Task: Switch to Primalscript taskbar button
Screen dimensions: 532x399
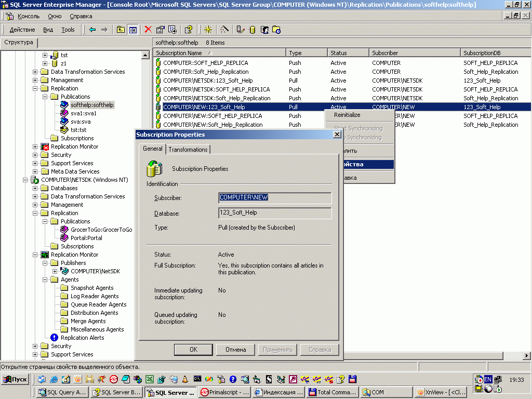Action: click(225, 392)
